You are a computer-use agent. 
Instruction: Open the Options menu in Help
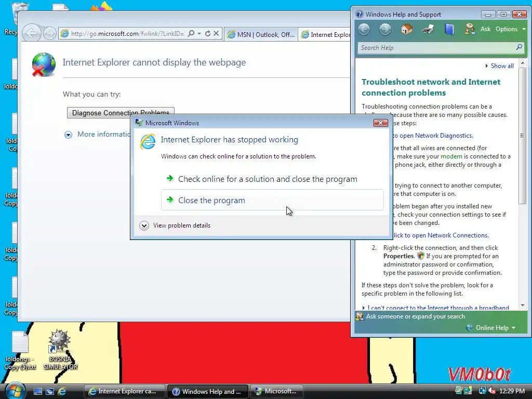click(510, 29)
